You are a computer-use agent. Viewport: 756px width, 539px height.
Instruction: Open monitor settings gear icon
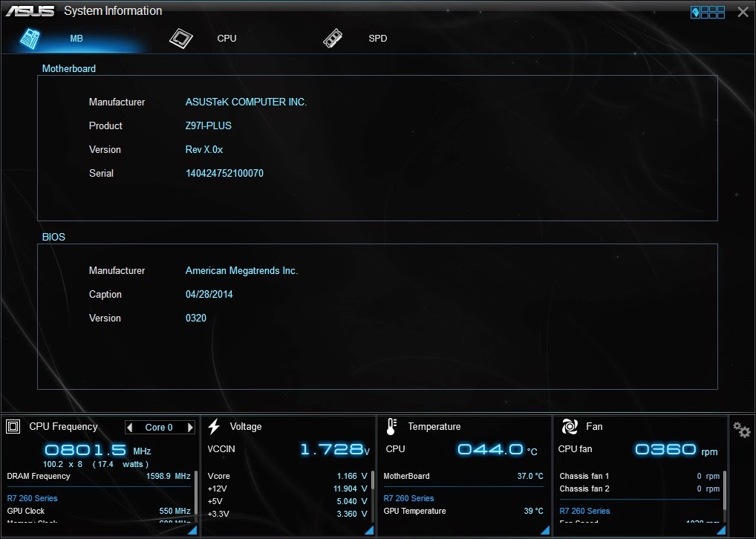(x=742, y=430)
